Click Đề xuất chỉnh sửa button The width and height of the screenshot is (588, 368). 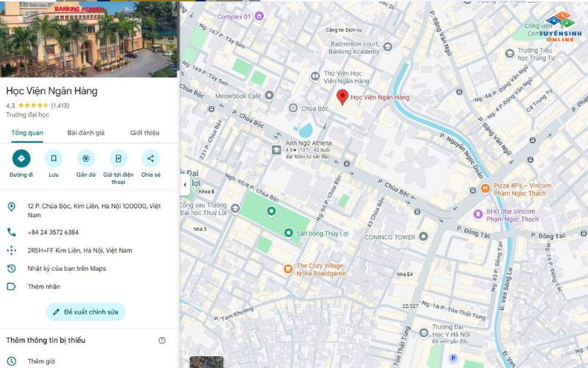[86, 311]
